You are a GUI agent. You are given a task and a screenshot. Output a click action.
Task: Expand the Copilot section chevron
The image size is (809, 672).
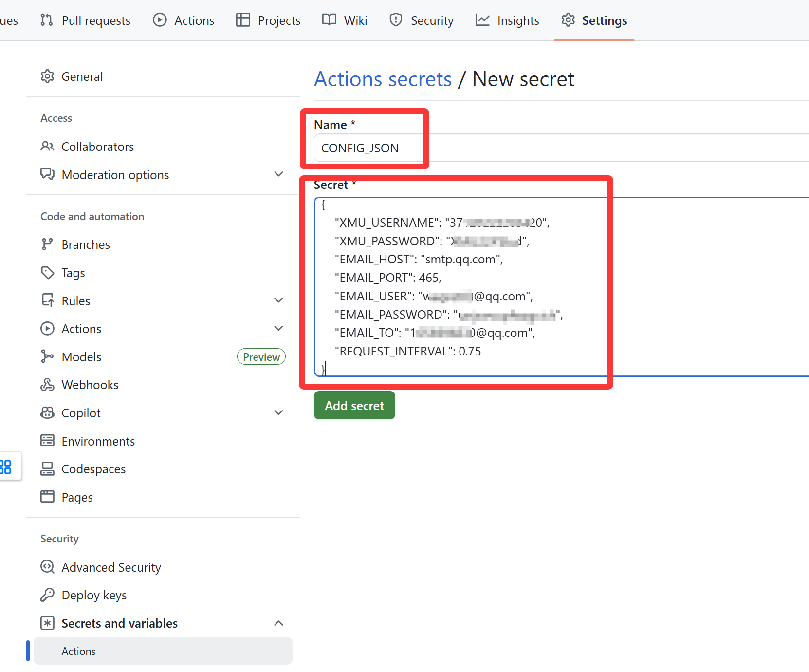tap(278, 413)
